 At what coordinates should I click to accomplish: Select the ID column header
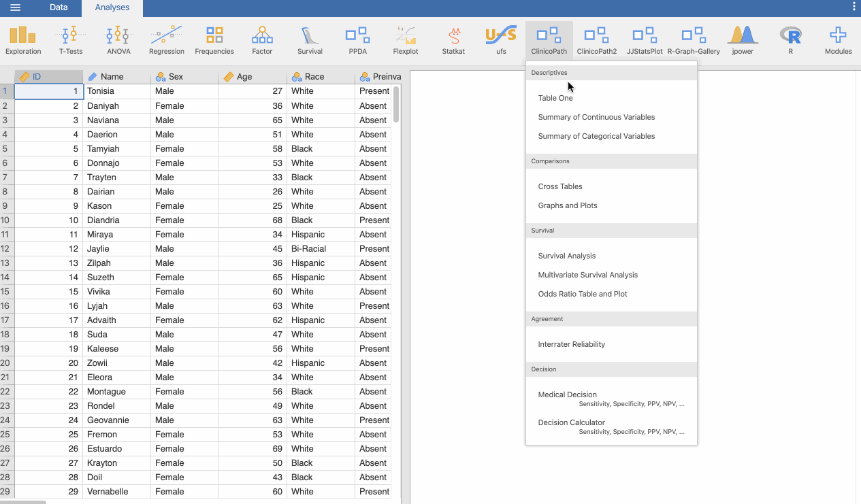(48, 77)
